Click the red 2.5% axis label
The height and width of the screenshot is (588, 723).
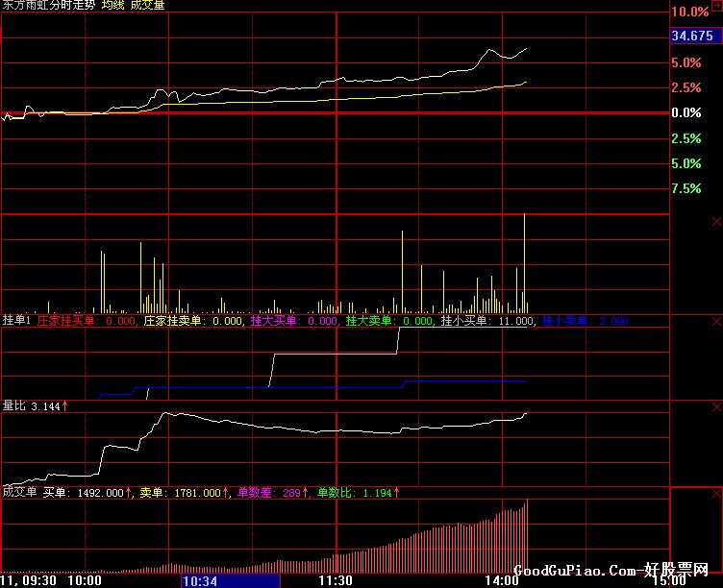click(x=686, y=87)
